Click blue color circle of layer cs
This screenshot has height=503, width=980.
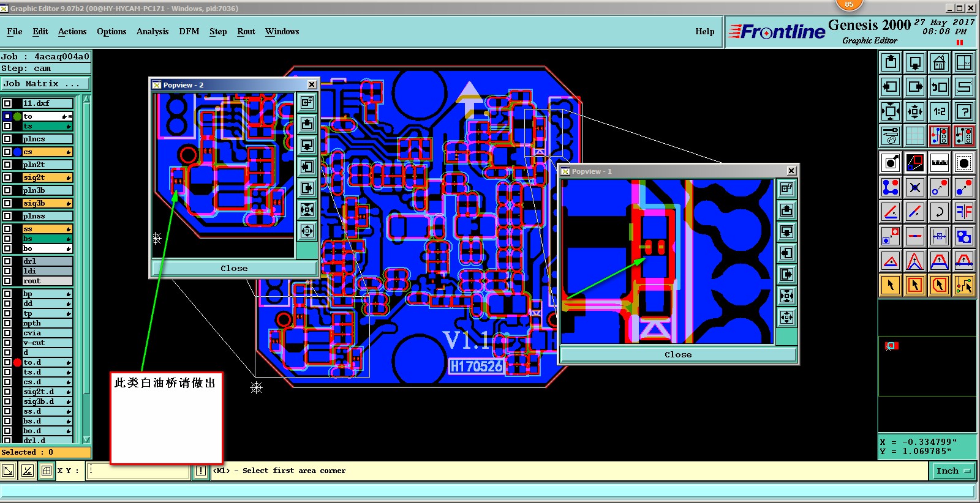[x=18, y=152]
